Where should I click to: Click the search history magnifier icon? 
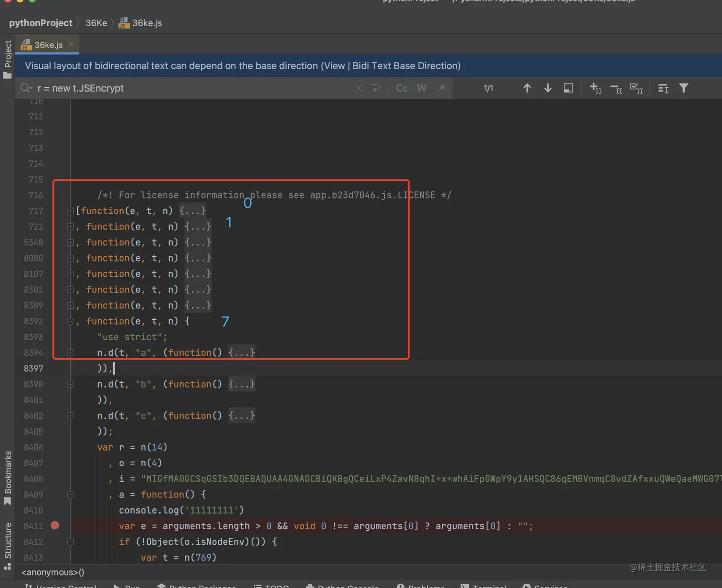point(26,88)
